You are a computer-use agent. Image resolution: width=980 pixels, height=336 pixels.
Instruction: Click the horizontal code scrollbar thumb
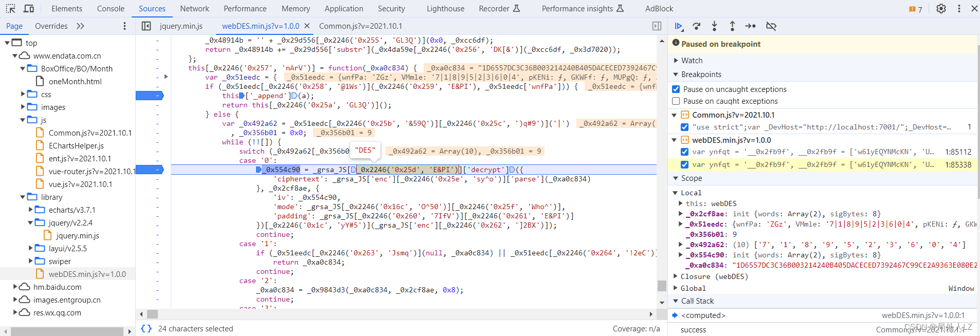(152, 314)
